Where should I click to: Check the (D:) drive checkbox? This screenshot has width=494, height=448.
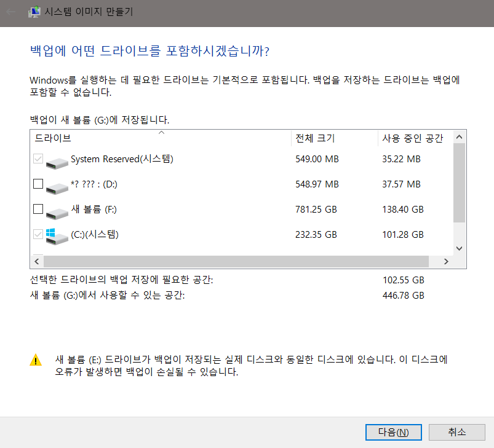tap(38, 184)
